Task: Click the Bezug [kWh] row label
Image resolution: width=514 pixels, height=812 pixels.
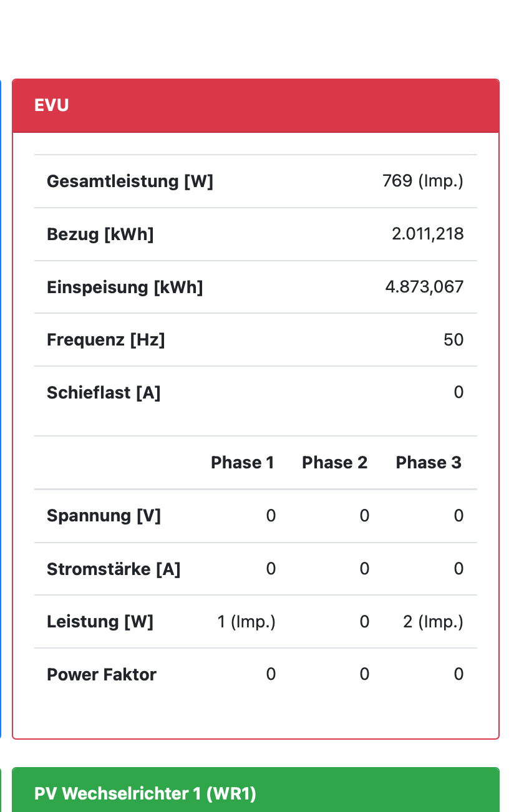Action: click(x=100, y=234)
